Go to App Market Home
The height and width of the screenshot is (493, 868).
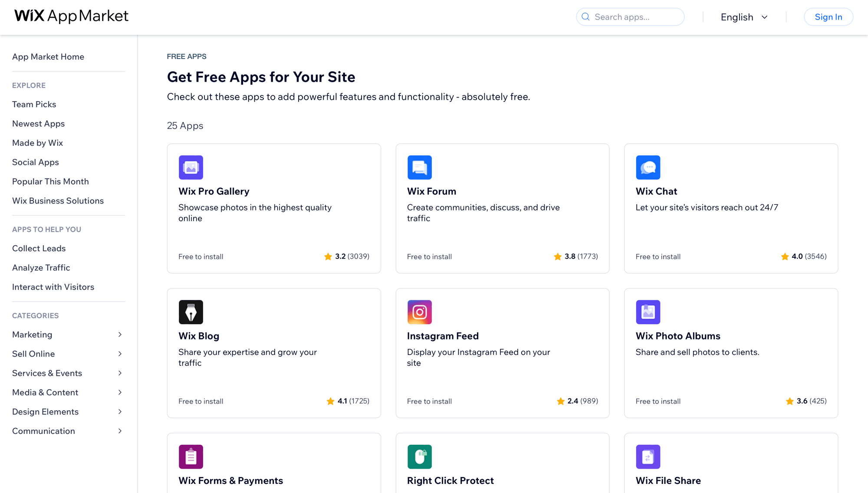click(48, 57)
